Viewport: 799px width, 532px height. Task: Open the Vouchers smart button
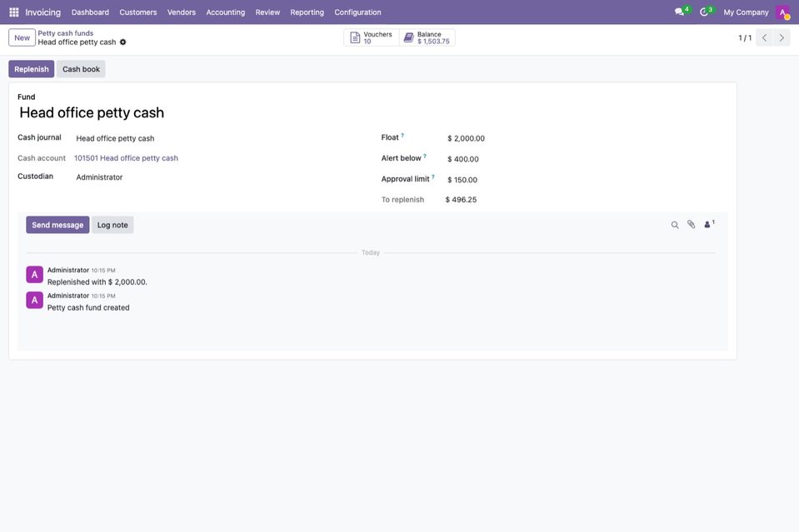(372, 37)
